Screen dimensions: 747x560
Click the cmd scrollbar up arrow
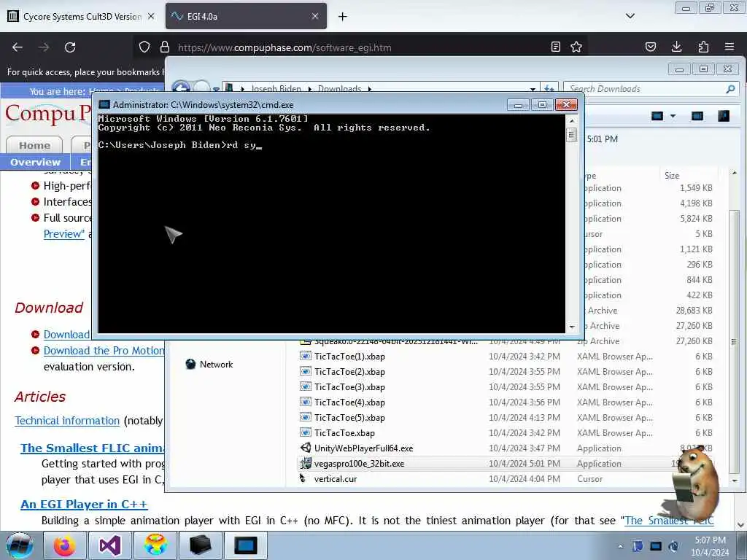coord(572,121)
